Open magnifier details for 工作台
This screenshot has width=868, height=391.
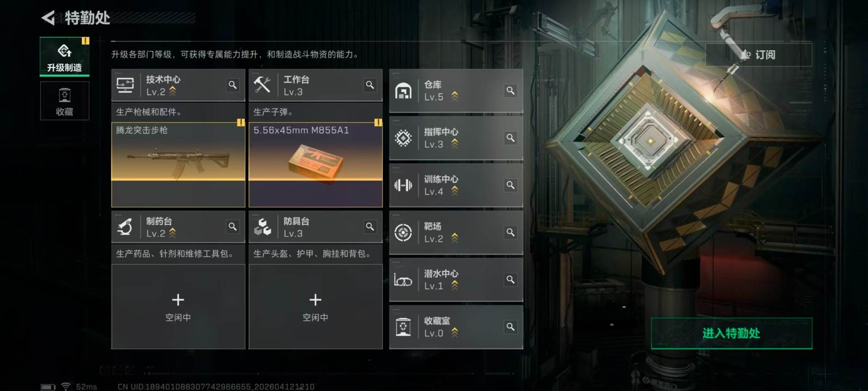pos(370,85)
